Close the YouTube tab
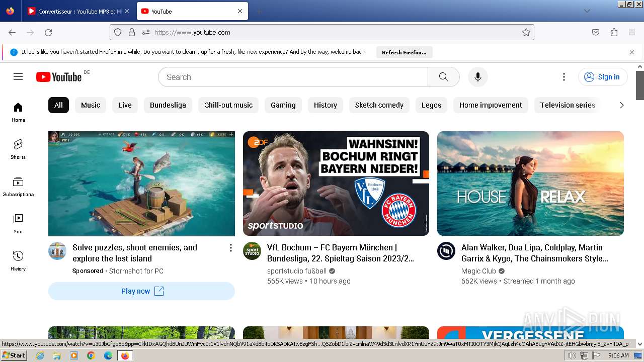Screen dimensions: 644x362 click(x=240, y=11)
